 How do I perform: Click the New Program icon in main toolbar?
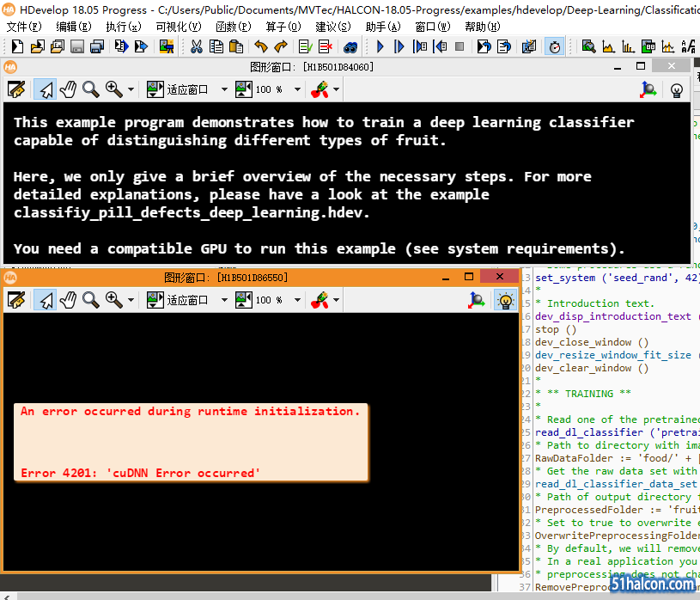point(17,46)
